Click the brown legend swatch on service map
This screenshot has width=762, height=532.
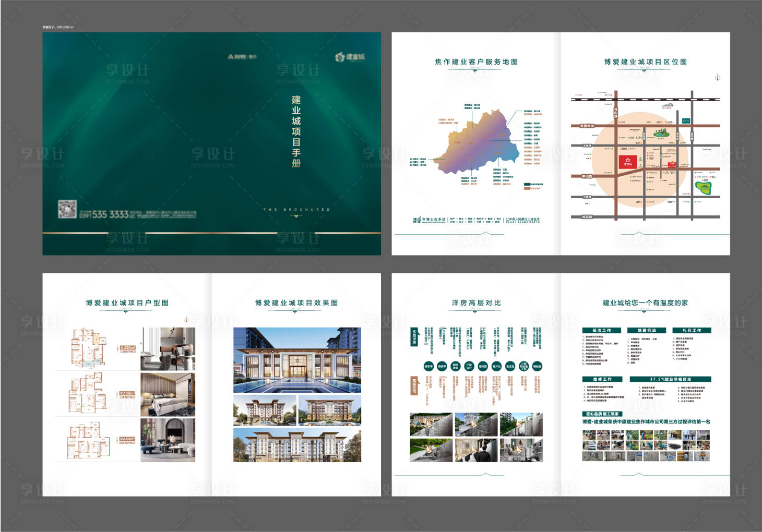(527, 188)
